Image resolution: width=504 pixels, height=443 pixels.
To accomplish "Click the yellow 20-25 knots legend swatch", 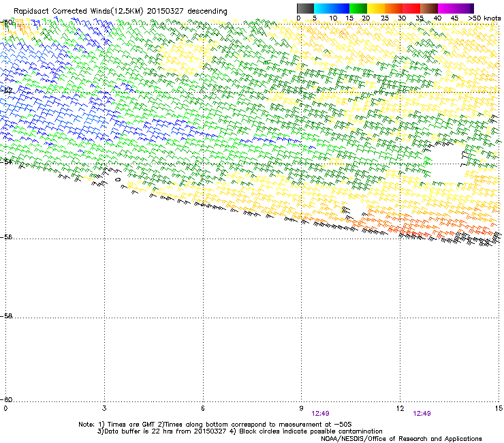I will (376, 8).
